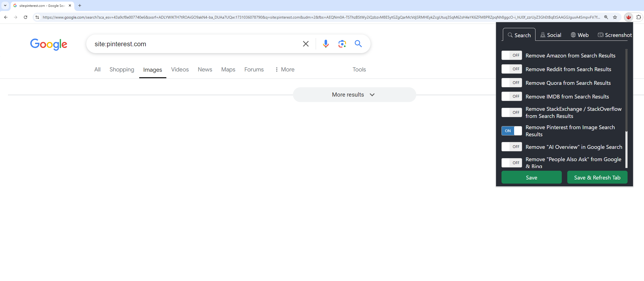Switch to the Maps tab
The width and height of the screenshot is (644, 281).
228,69
